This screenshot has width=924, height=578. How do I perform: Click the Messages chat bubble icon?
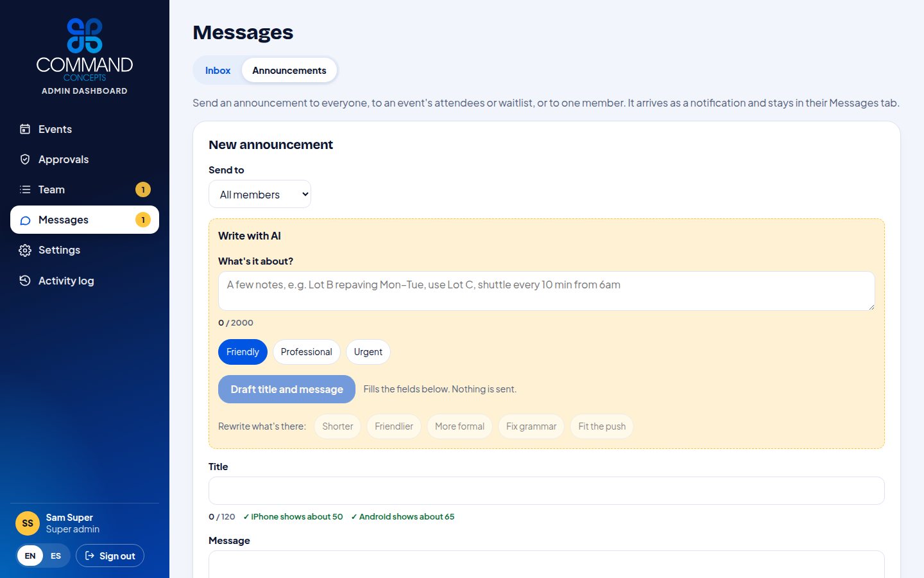[25, 220]
